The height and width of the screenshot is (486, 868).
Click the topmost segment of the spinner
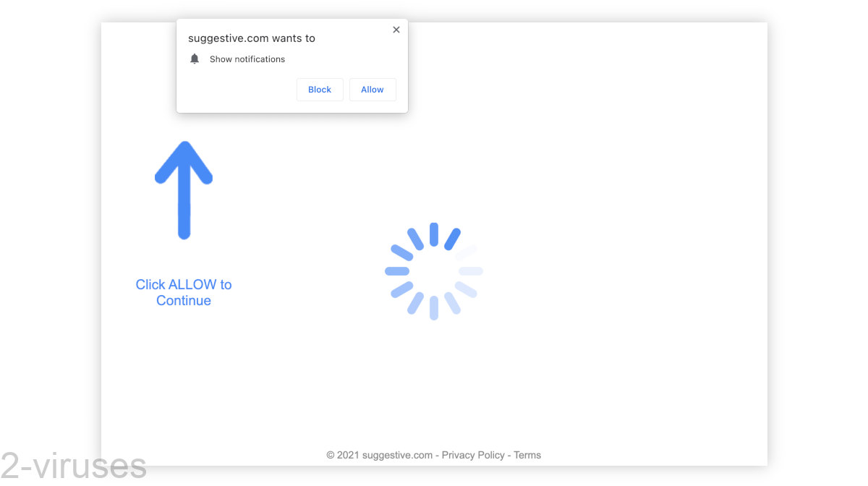pos(433,233)
